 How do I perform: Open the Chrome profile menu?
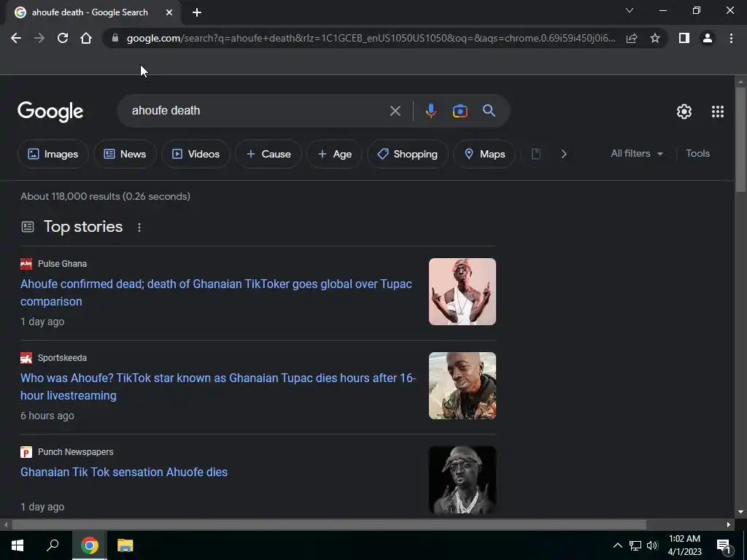708,38
